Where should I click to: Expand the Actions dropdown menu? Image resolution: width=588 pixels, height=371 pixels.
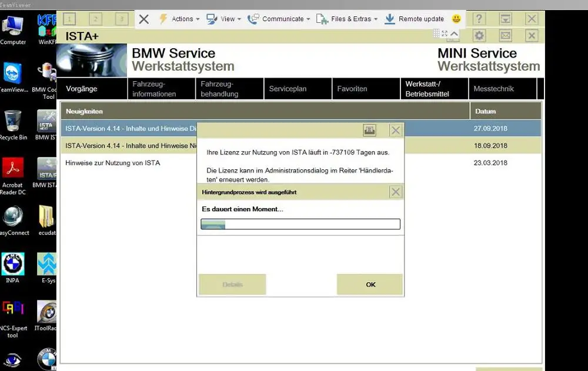(179, 19)
